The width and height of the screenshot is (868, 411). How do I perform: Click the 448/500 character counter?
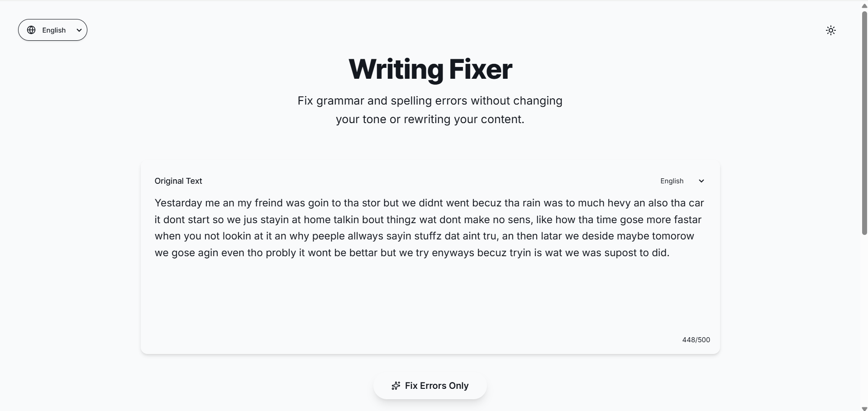coord(696,339)
